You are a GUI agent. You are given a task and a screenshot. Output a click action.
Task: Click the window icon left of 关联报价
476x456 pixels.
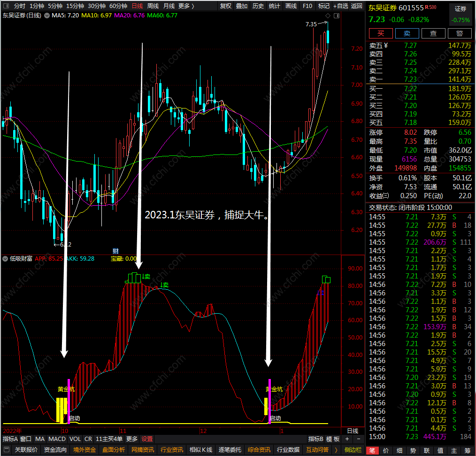click(7, 449)
